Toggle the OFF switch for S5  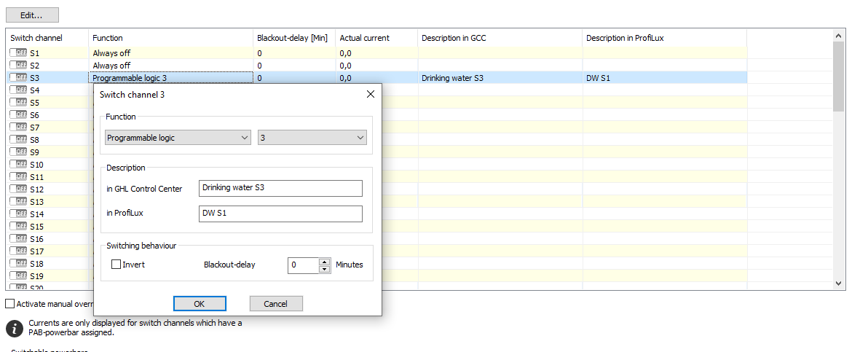pyautogui.click(x=18, y=102)
